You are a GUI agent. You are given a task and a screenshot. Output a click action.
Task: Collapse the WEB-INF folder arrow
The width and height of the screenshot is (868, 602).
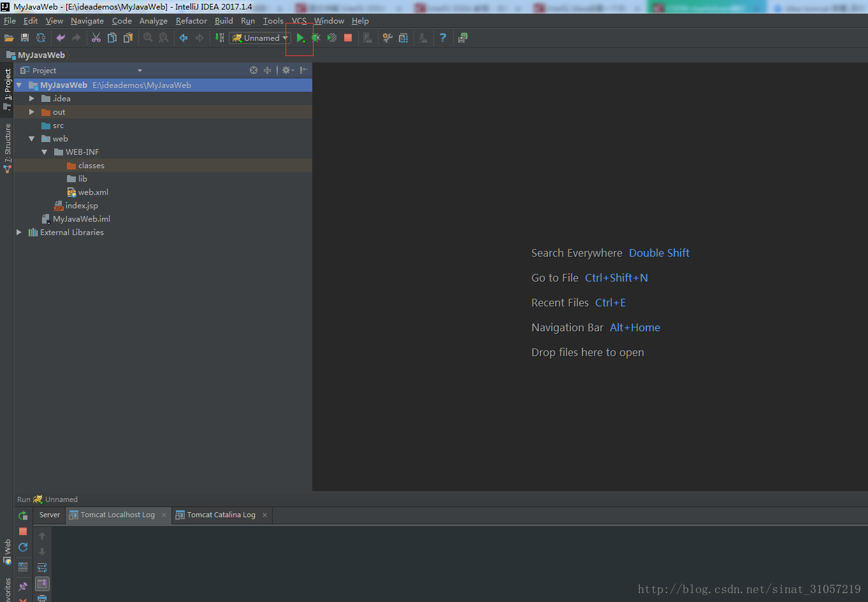(x=45, y=152)
